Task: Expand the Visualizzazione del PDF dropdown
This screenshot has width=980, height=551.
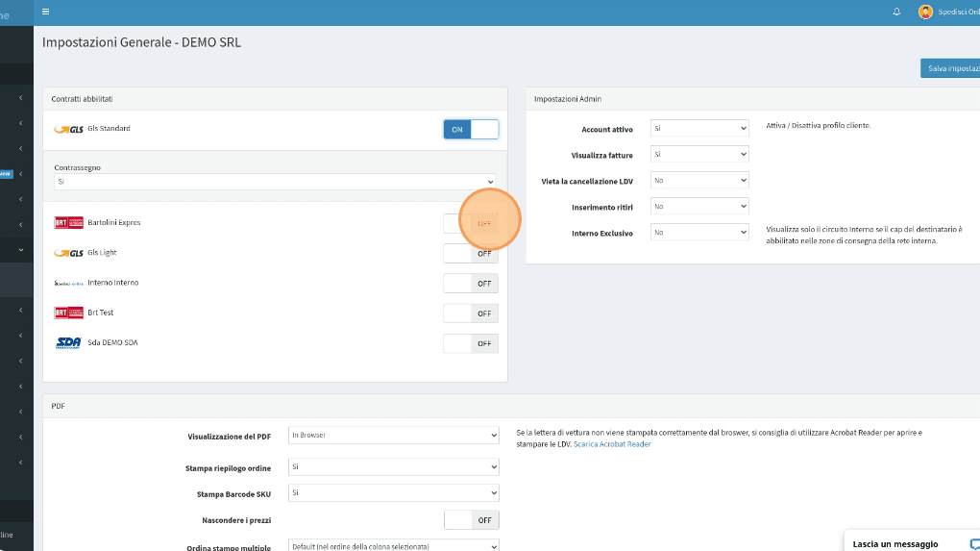Action: coord(394,436)
